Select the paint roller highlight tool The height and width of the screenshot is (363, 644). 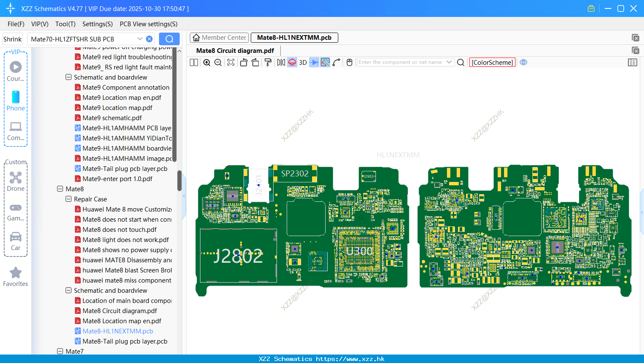pos(268,62)
